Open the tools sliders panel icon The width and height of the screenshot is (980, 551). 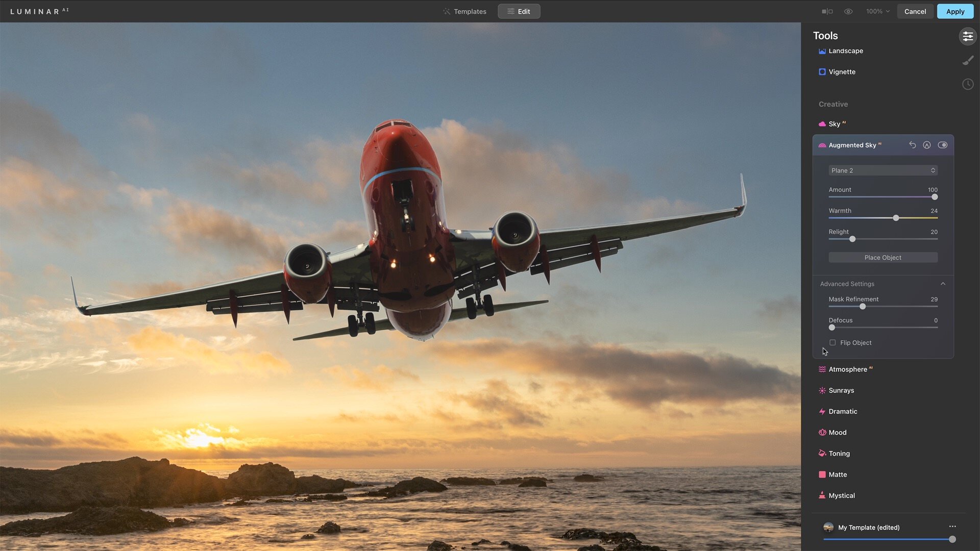967,36
